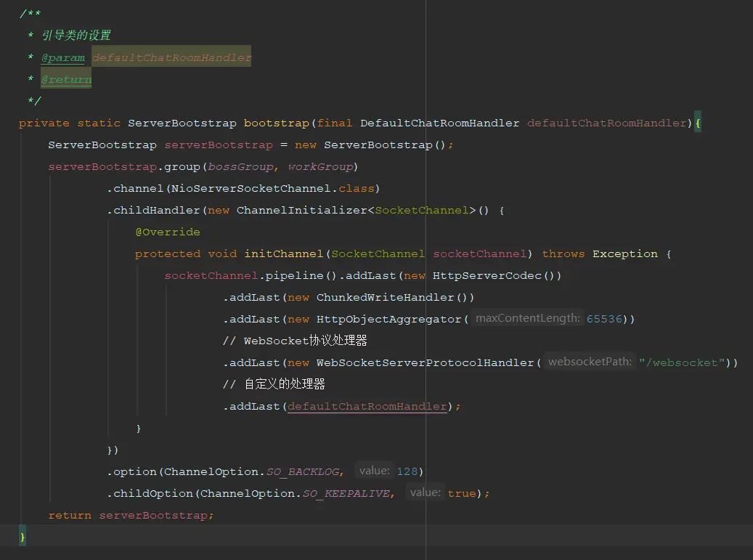Select the highlighted defaultChatRoomHandler doc parameter
Image resolution: width=753 pixels, height=560 pixels.
click(171, 57)
